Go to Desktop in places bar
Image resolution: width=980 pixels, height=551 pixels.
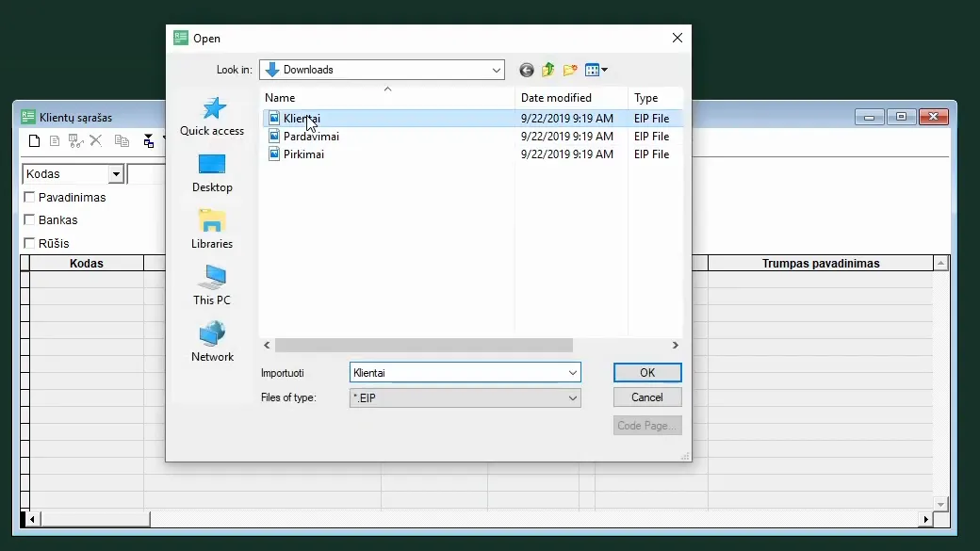212,173
